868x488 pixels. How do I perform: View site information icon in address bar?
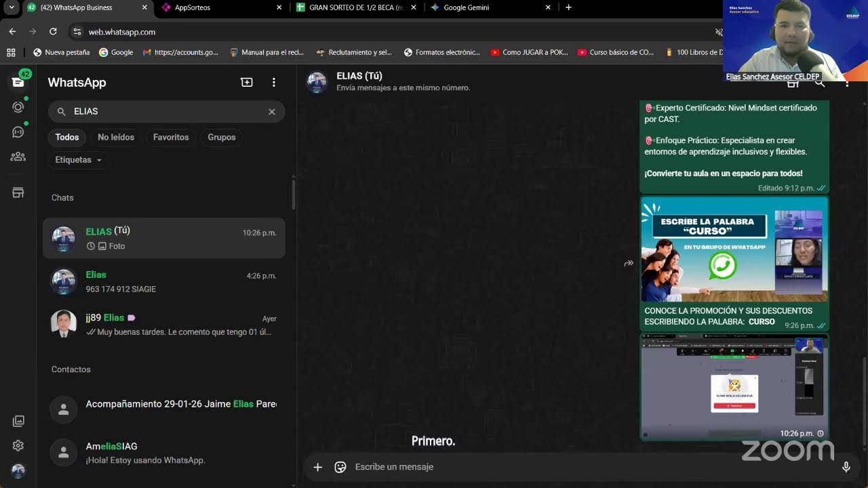pyautogui.click(x=77, y=32)
